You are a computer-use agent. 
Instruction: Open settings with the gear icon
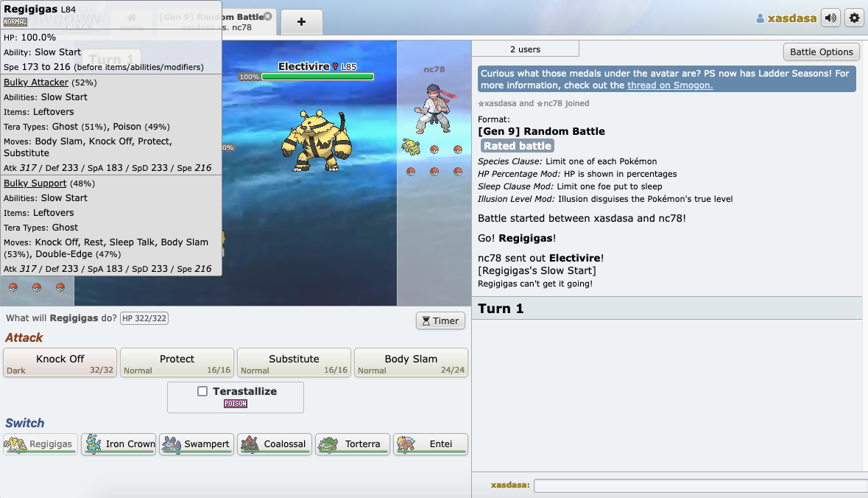coord(854,18)
